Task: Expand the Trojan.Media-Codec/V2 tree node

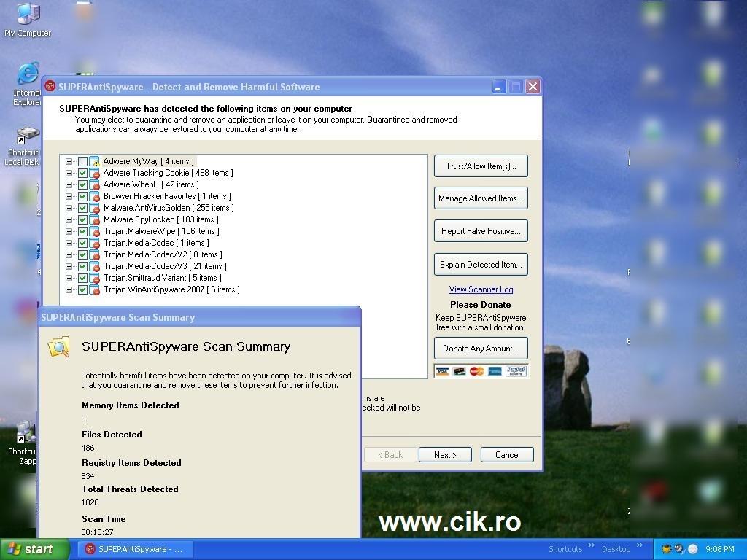Action: tap(69, 254)
